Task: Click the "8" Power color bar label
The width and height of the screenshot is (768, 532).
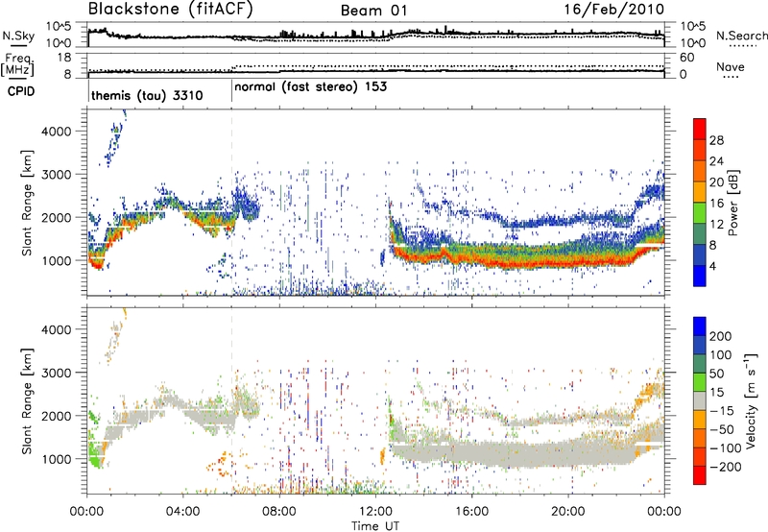Action: click(713, 246)
